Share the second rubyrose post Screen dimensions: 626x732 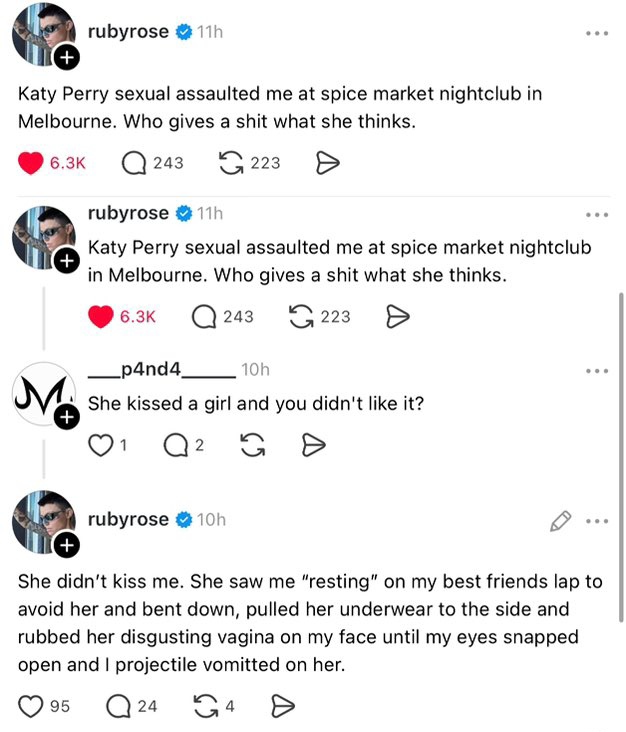(397, 317)
